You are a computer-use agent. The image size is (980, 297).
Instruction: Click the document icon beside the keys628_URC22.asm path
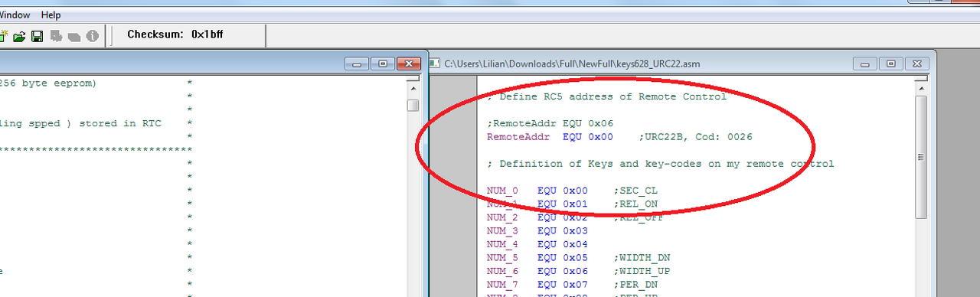click(436, 64)
